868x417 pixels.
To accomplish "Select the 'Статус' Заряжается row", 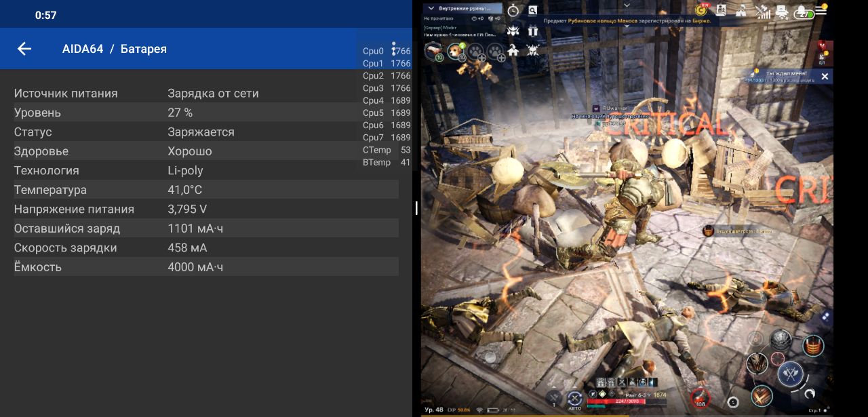I will tap(206, 132).
